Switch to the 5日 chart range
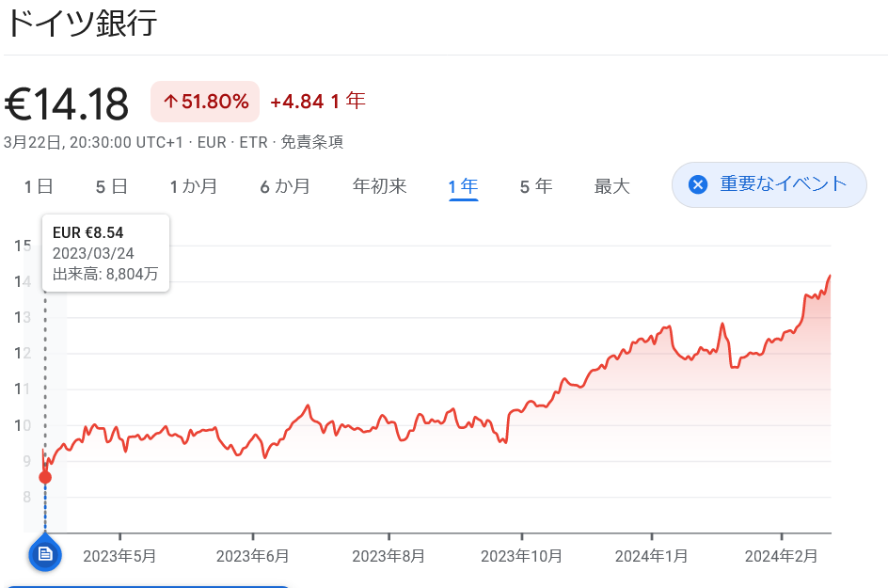The width and height of the screenshot is (888, 588). point(110,186)
